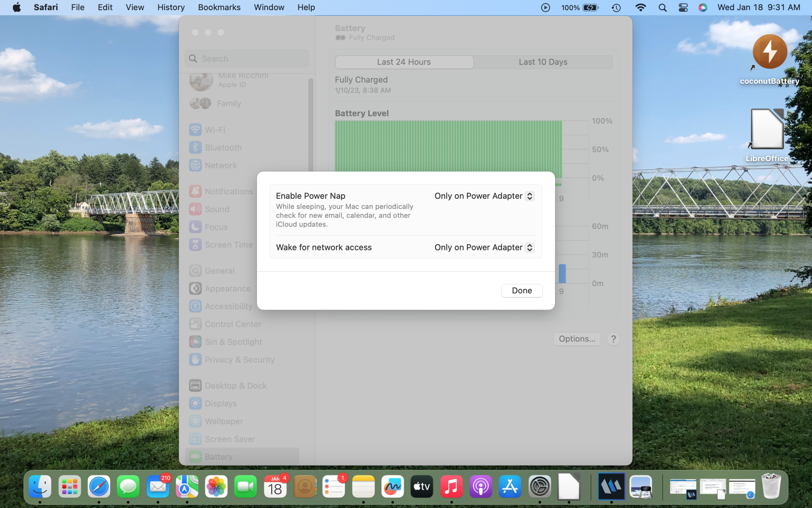Launch the Music app from Dock
Image resolution: width=812 pixels, height=508 pixels.
pyautogui.click(x=451, y=486)
